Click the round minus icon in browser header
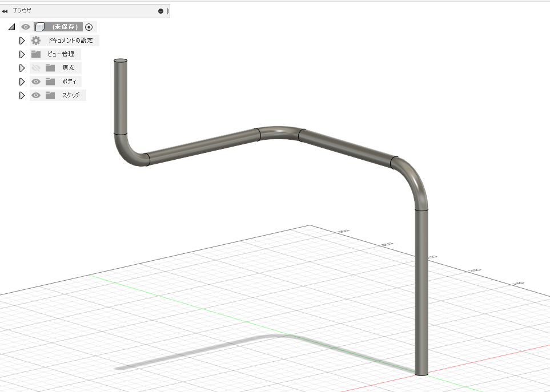 [160, 11]
